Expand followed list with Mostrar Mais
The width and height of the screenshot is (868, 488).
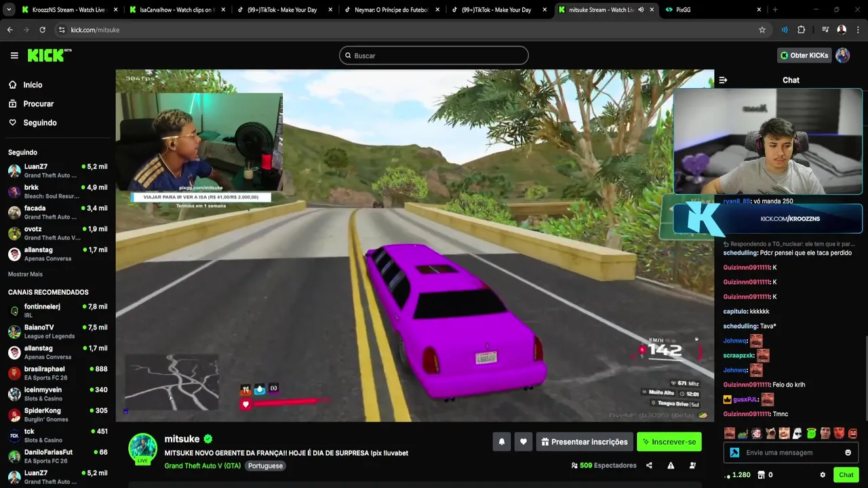point(25,274)
